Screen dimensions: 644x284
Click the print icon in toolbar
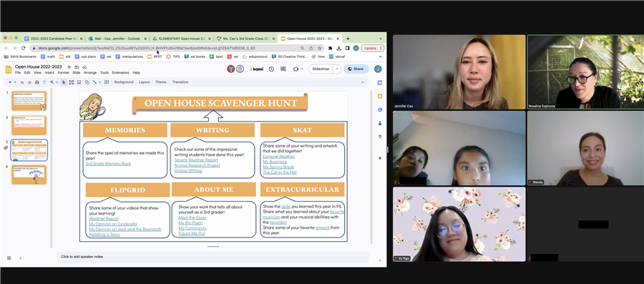(36, 82)
